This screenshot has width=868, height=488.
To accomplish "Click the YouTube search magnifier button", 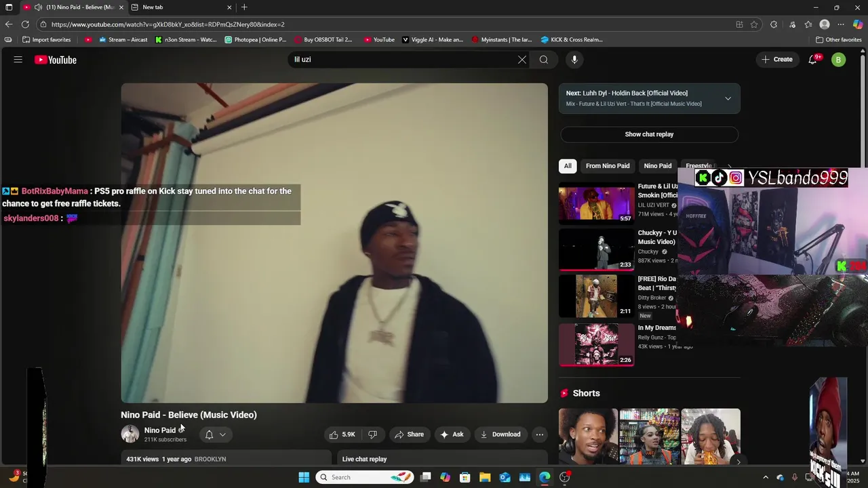I will pos(544,60).
